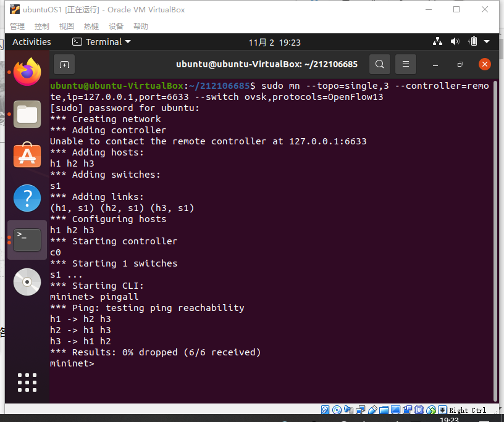This screenshot has width=504, height=422.
Task: Open the terminal hamburger menu
Action: click(x=406, y=64)
